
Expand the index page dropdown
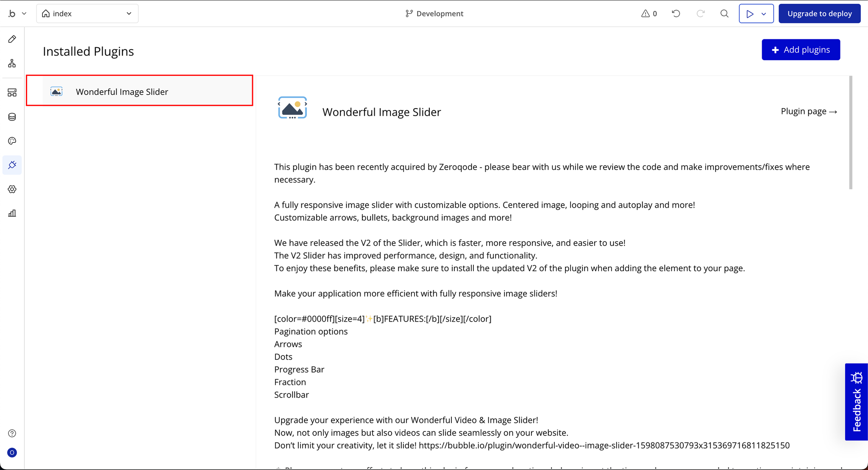tap(87, 14)
